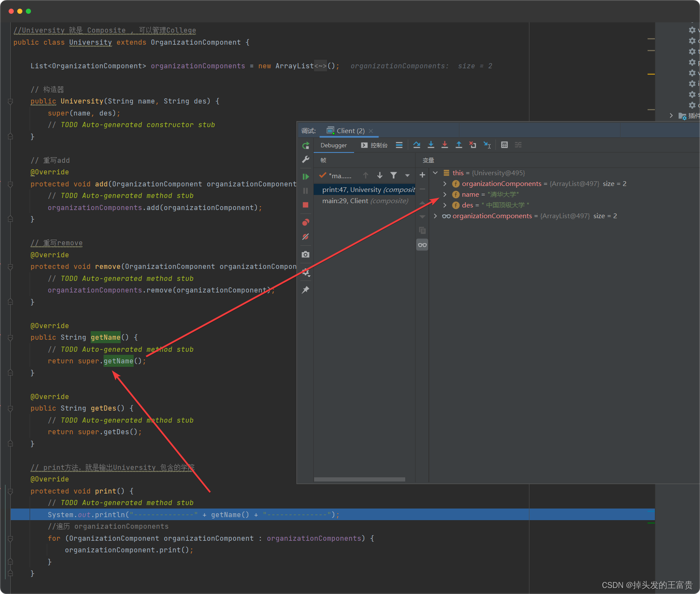Click the camera thread dump icon
This screenshot has height=594, width=700.
click(x=306, y=254)
